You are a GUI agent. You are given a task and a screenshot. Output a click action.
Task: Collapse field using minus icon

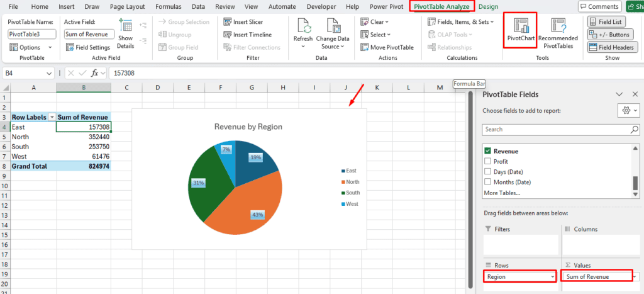(143, 41)
